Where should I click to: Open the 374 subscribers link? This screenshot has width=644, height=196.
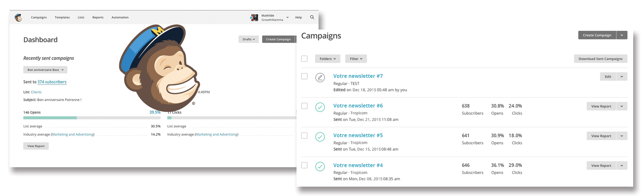(x=52, y=82)
